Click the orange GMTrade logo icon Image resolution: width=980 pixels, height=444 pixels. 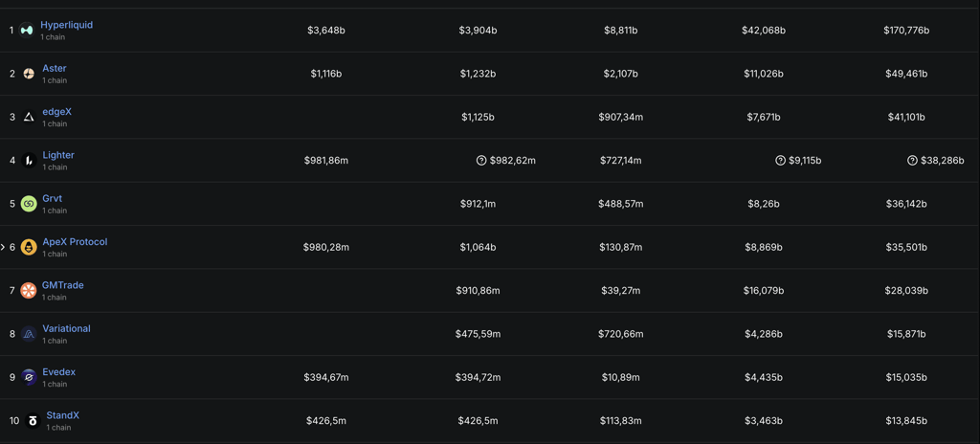point(28,290)
